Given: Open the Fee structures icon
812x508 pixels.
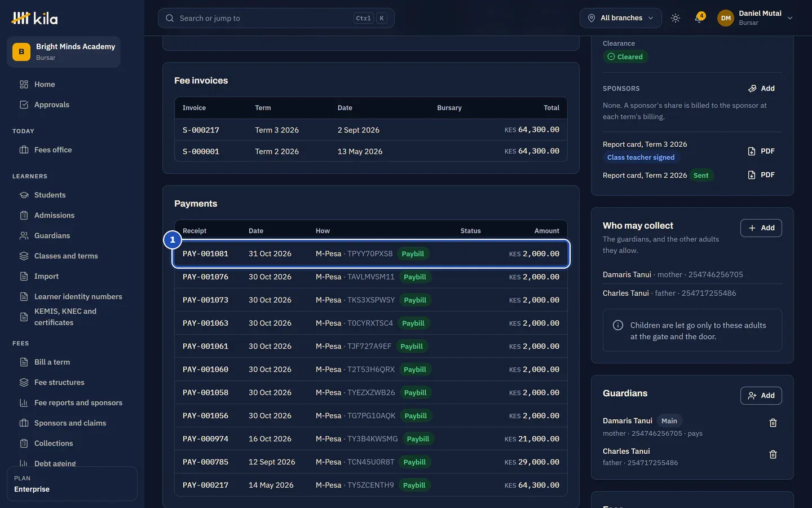Looking at the screenshot, I should (x=24, y=383).
